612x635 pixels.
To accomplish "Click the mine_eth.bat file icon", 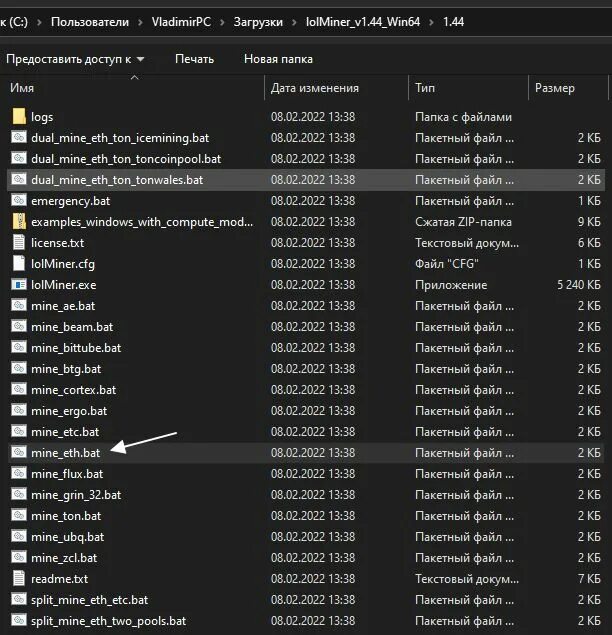I will (x=19, y=452).
